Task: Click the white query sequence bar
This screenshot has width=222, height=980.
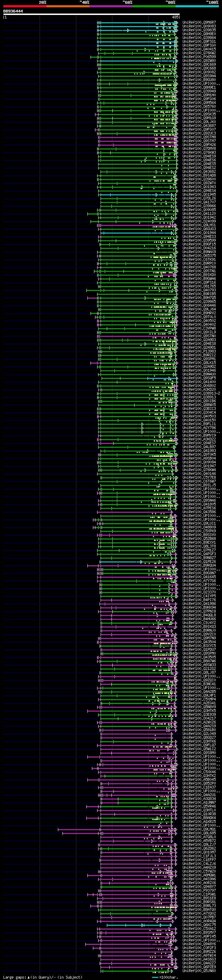Action: (92, 15)
